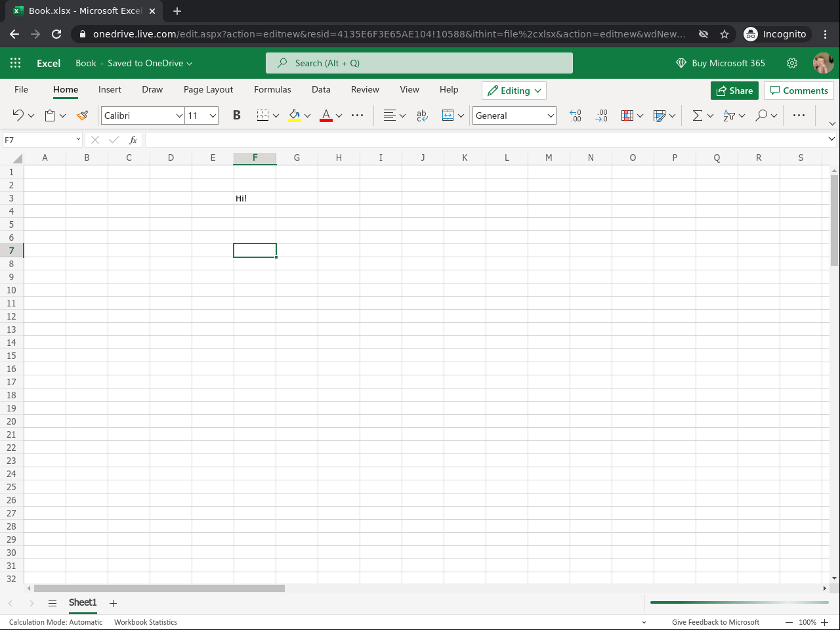
Task: Toggle Wrap Text
Action: 422,115
